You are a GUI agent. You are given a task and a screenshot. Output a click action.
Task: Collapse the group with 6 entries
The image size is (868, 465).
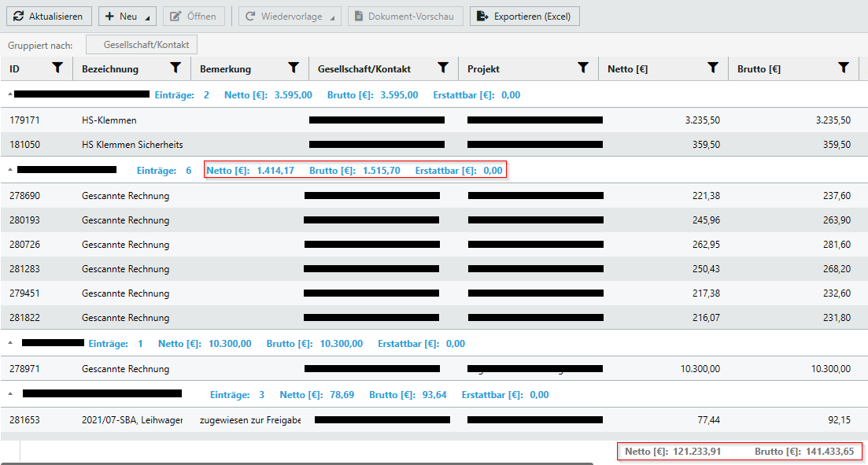pyautogui.click(x=10, y=170)
